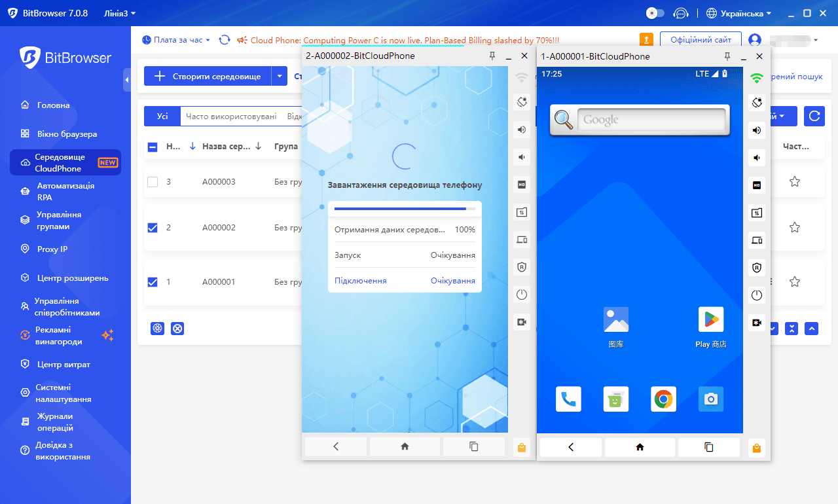Open Proxy IP in the sidebar
This screenshot has width=838, height=504.
coord(52,249)
